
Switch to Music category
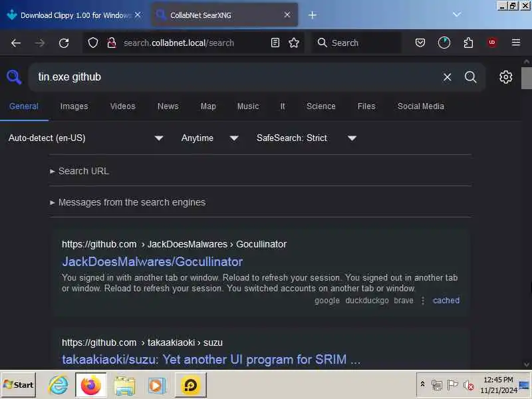[248, 106]
